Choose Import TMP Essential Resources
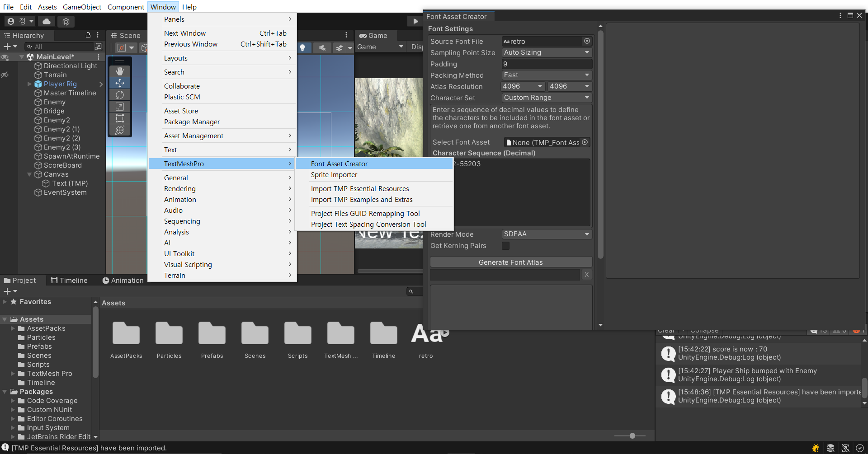 click(374, 189)
